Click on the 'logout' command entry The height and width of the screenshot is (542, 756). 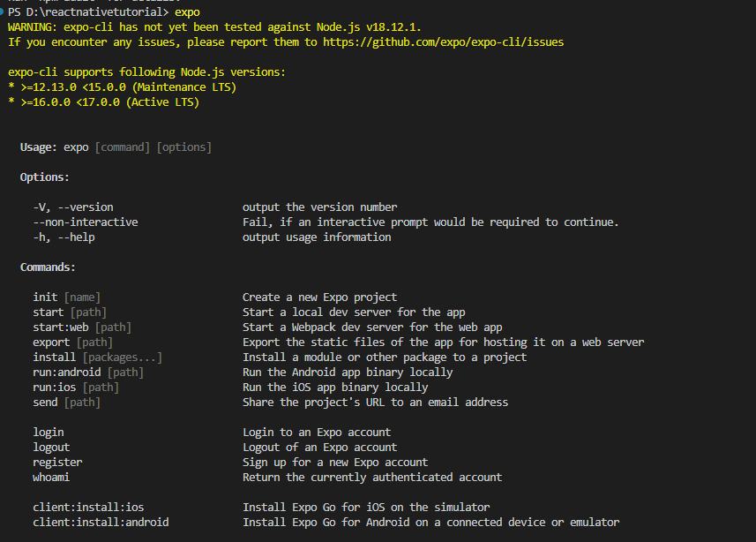tap(51, 448)
